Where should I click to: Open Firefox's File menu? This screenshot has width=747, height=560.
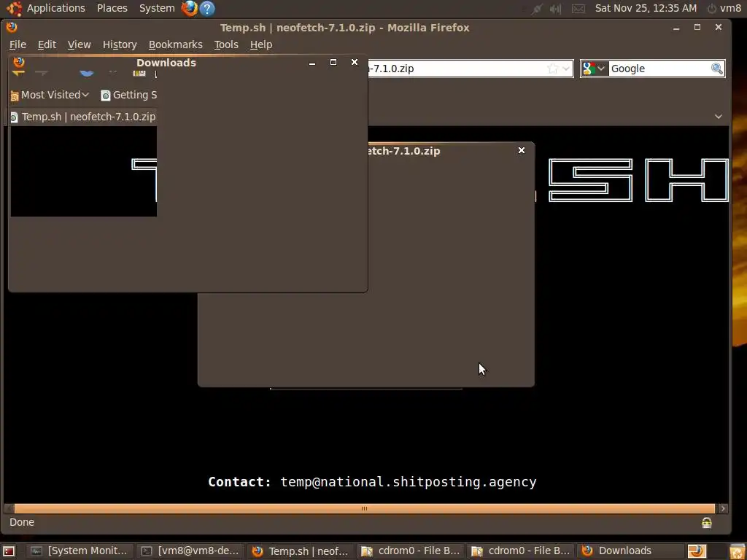coord(18,44)
